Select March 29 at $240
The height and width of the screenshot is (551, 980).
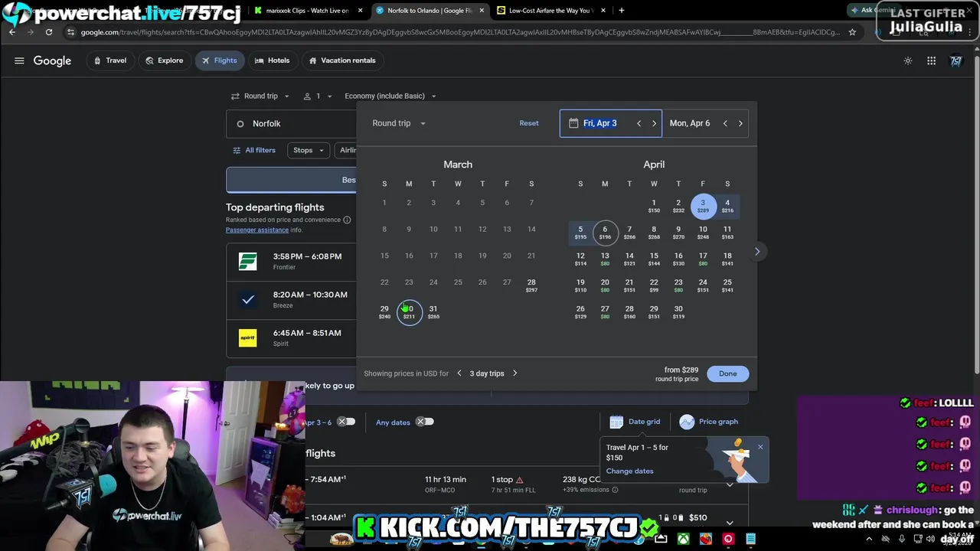coord(384,312)
